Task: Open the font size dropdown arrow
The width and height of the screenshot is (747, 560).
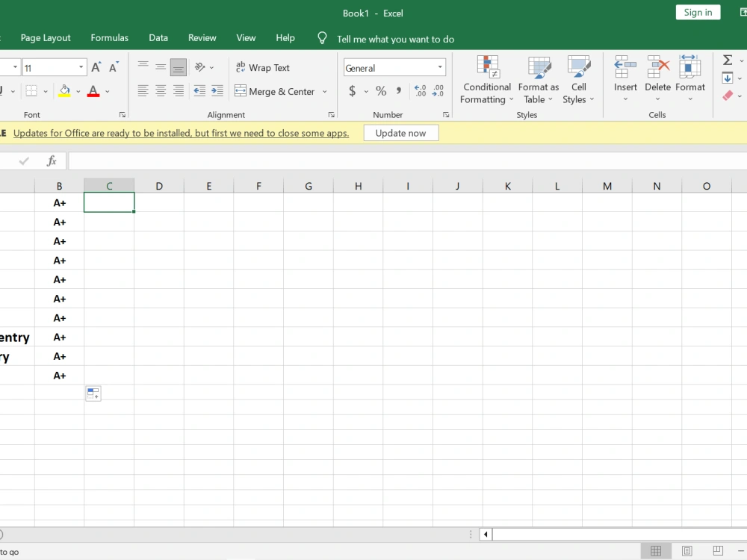Action: point(81,67)
